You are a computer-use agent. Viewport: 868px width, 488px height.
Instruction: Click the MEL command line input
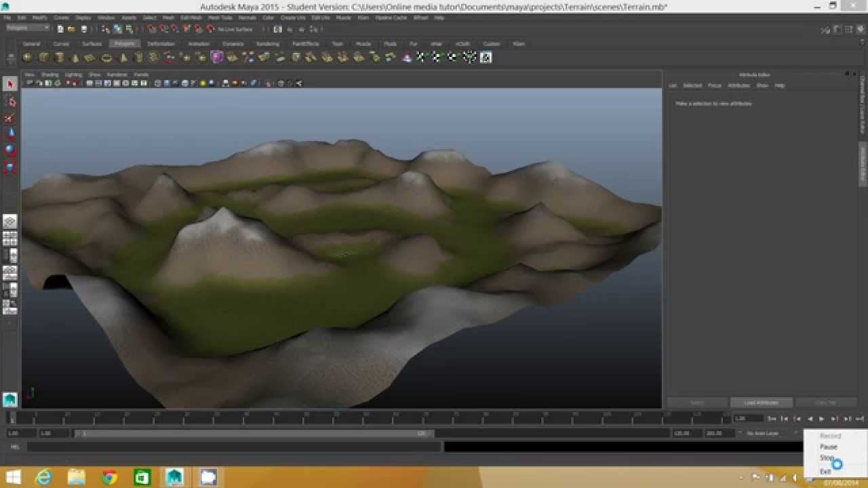click(233, 447)
